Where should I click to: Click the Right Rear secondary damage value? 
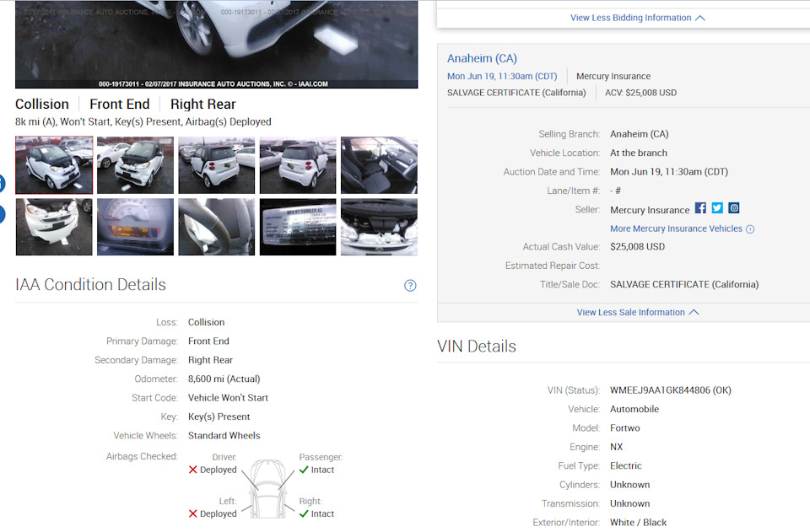(x=210, y=360)
